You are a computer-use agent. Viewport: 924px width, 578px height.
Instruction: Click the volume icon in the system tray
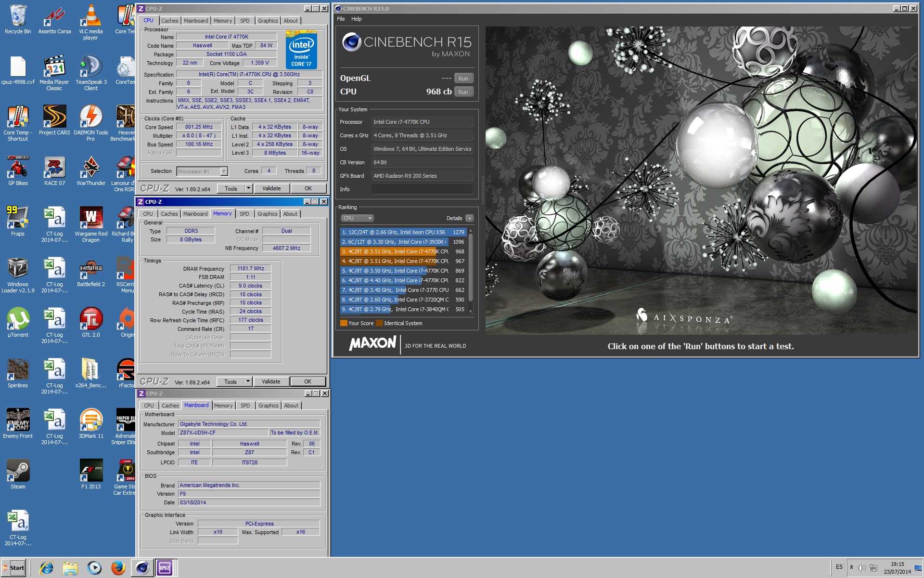(x=861, y=567)
